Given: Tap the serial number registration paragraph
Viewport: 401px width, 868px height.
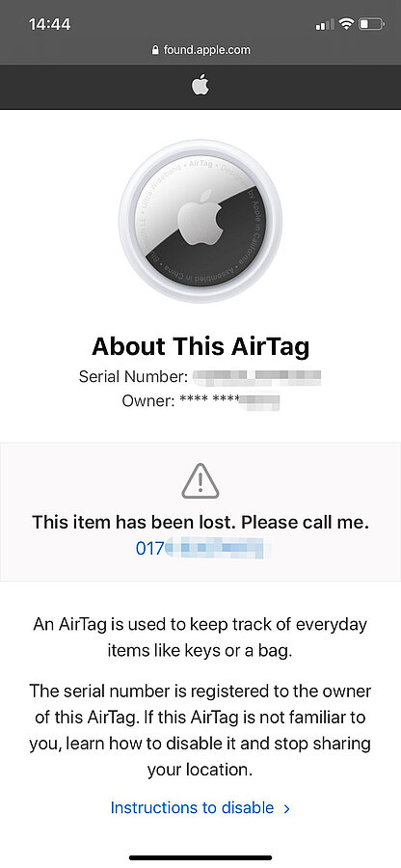Looking at the screenshot, I should [x=200, y=730].
